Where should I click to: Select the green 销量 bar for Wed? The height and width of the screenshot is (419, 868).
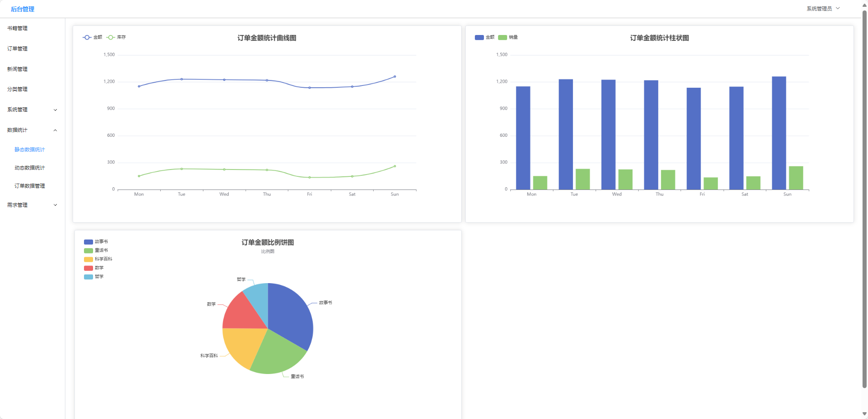(626, 180)
